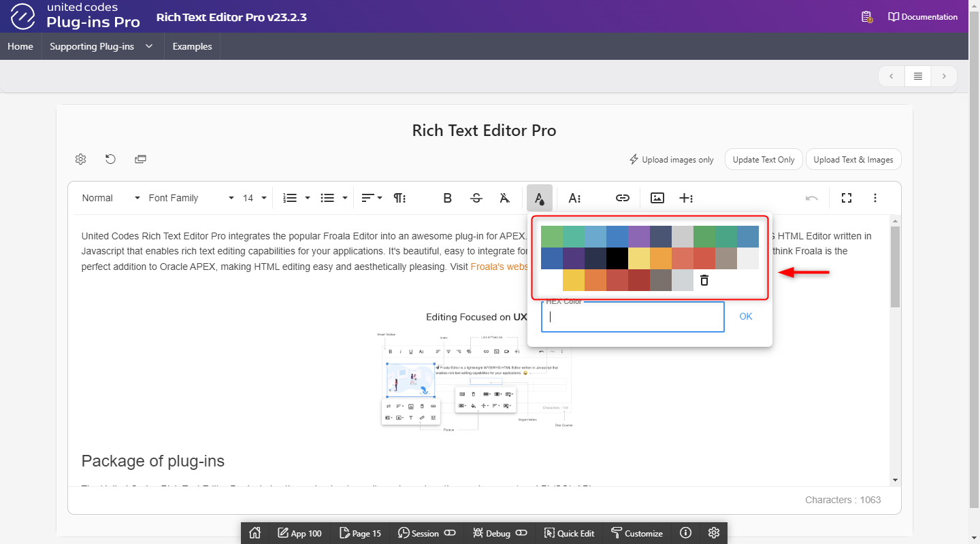Viewport: 980px width, 544px height.
Task: Click Quick Edit in the developer toolbar
Action: coord(569,533)
